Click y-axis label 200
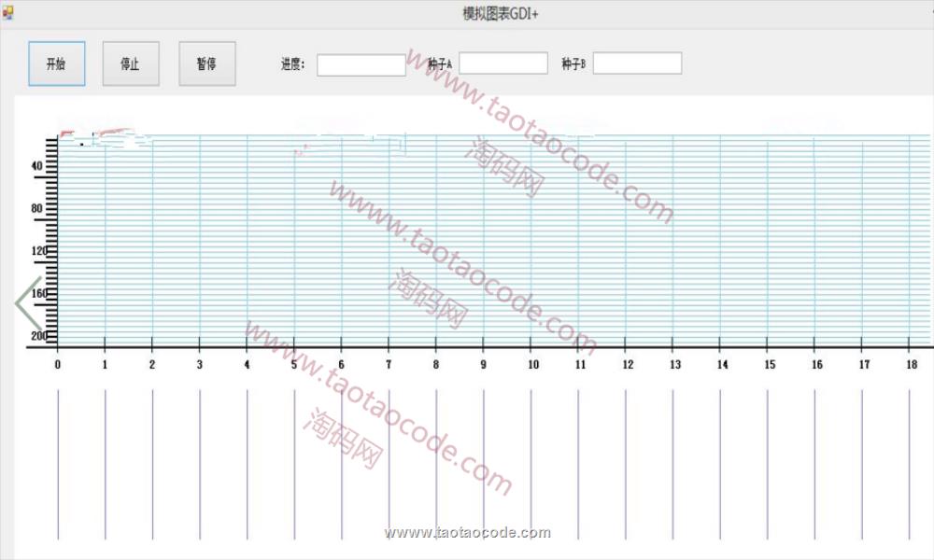The height and width of the screenshot is (560, 934). coord(38,335)
